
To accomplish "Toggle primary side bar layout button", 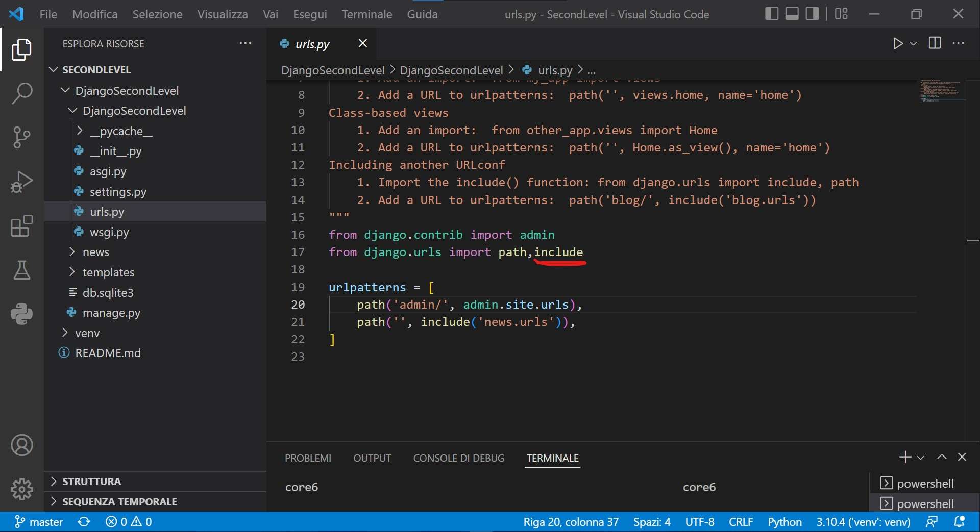I will coord(772,14).
